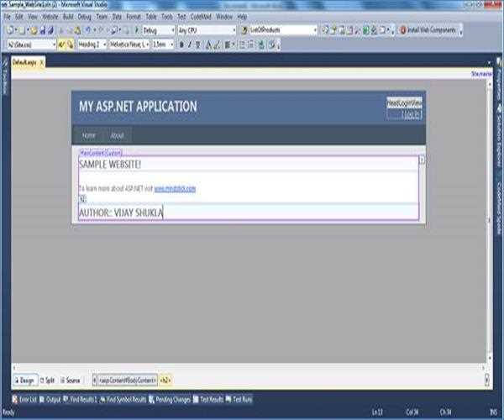Expand the Any CPU platform dropdown
Screen dimensions: 504x420
[206, 30]
